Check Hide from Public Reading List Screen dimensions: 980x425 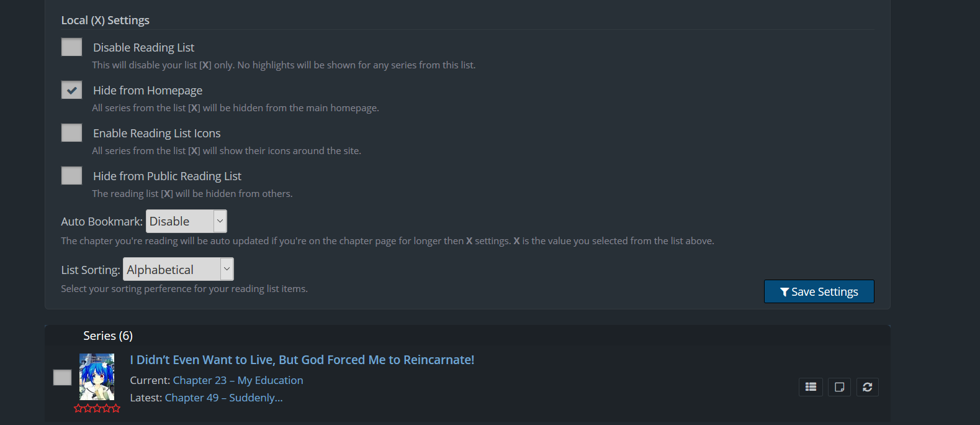[x=72, y=176]
